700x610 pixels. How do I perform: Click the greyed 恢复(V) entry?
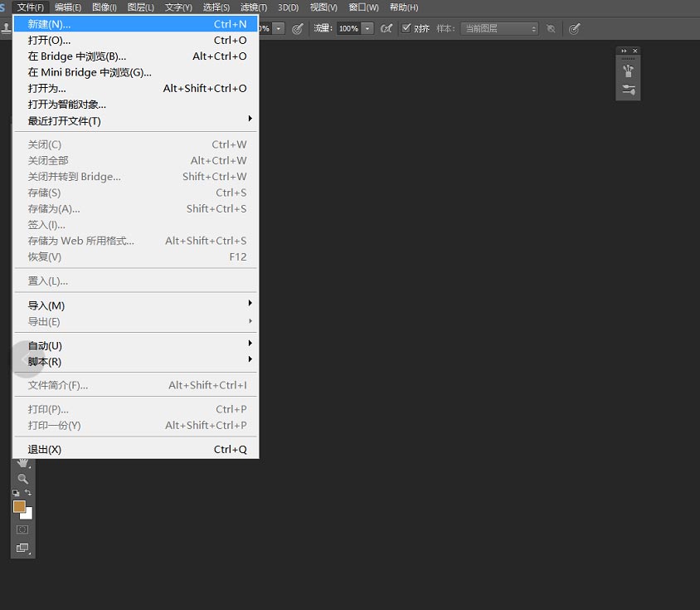(136, 257)
